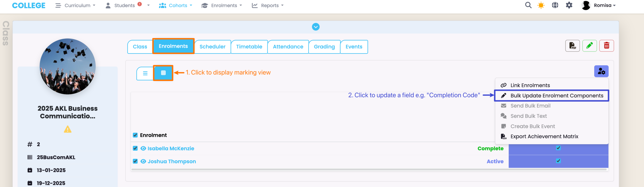Viewport: 644px width, 187px height.
Task: Open the Reports dropdown menu
Action: 268,6
